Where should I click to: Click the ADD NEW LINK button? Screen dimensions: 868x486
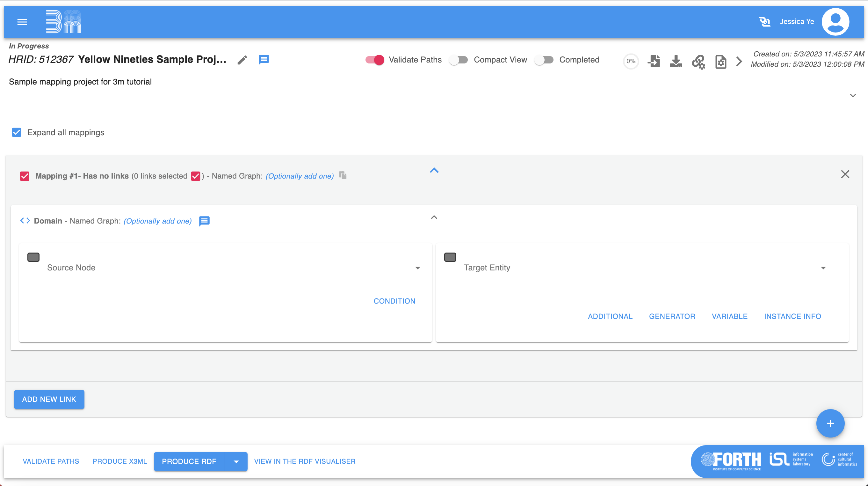pyautogui.click(x=49, y=399)
